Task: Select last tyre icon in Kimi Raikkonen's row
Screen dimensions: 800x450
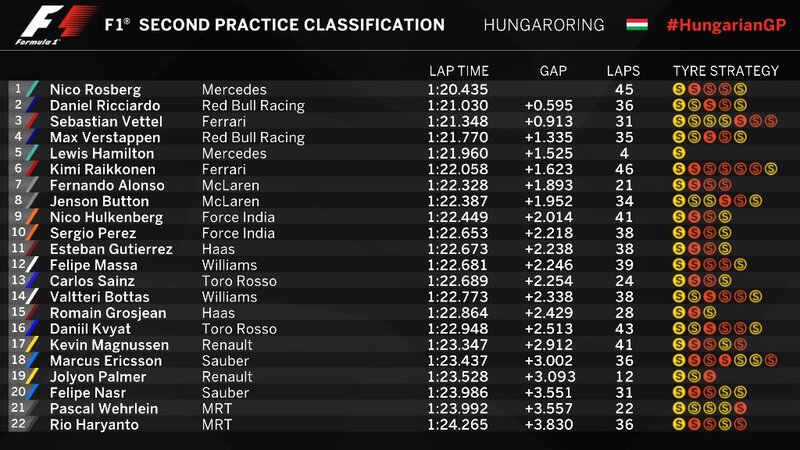Action: (x=770, y=170)
